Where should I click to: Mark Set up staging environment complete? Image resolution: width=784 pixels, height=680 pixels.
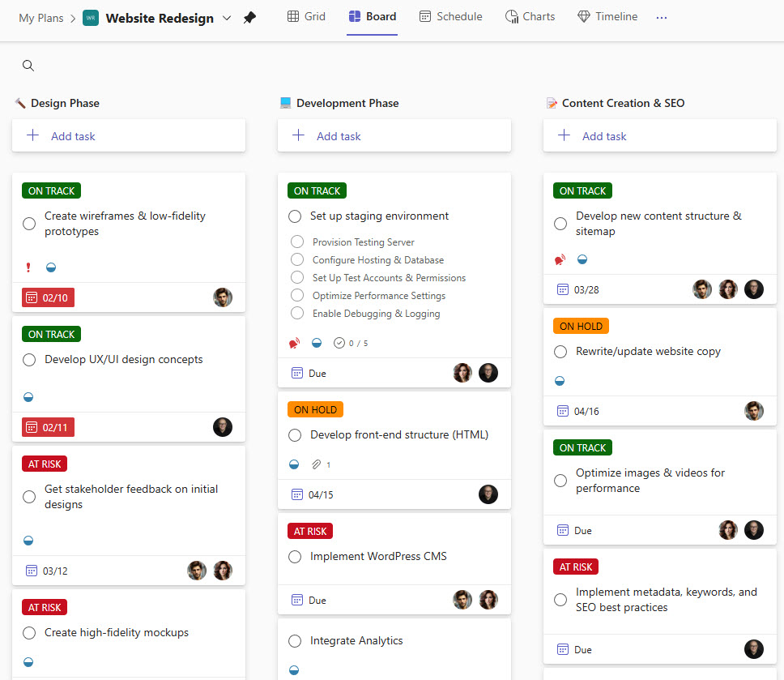(x=295, y=216)
